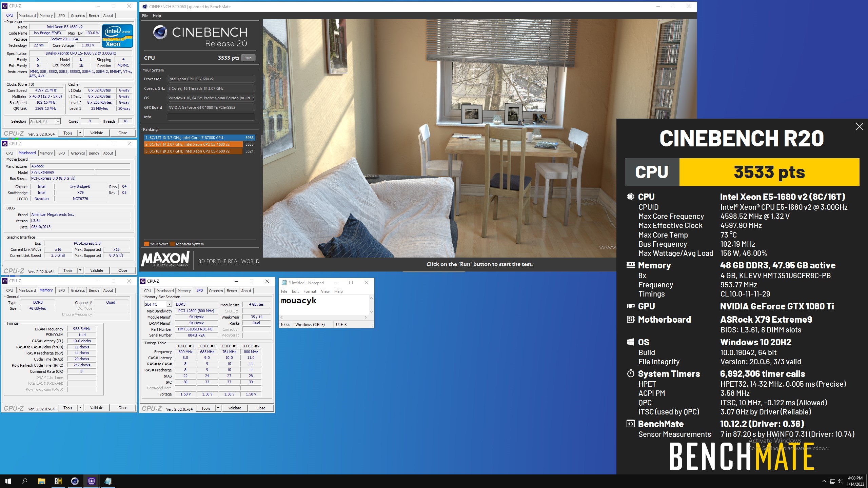Open the SPD tab in the Mainboard CPU-Z window
This screenshot has width=868, height=488.
click(x=61, y=153)
